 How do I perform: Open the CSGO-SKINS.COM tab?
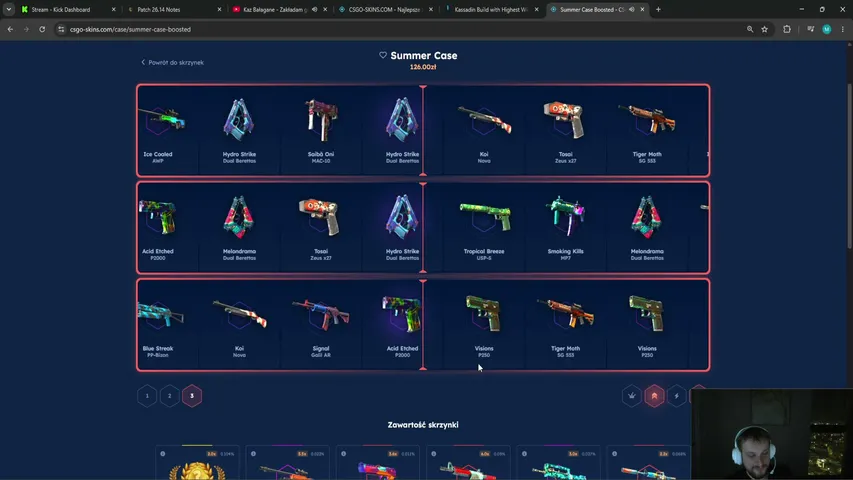point(384,9)
